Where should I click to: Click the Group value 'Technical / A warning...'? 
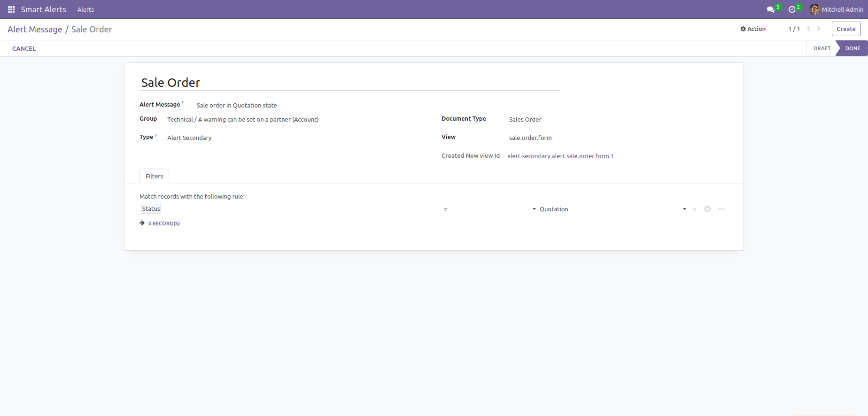click(243, 119)
